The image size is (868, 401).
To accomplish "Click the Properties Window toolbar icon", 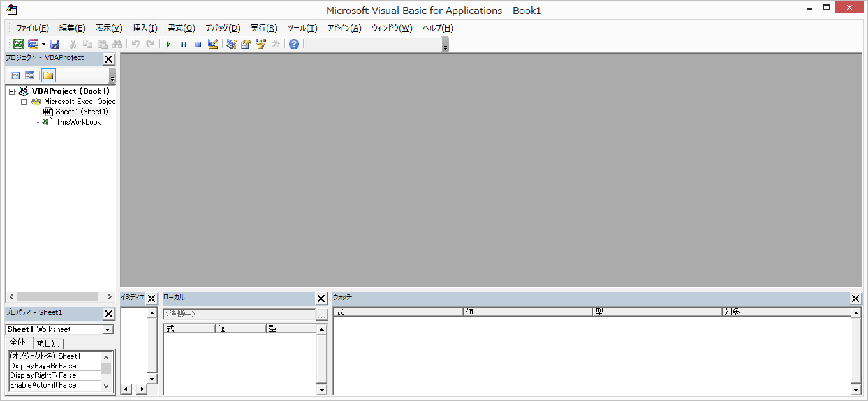I will point(246,43).
